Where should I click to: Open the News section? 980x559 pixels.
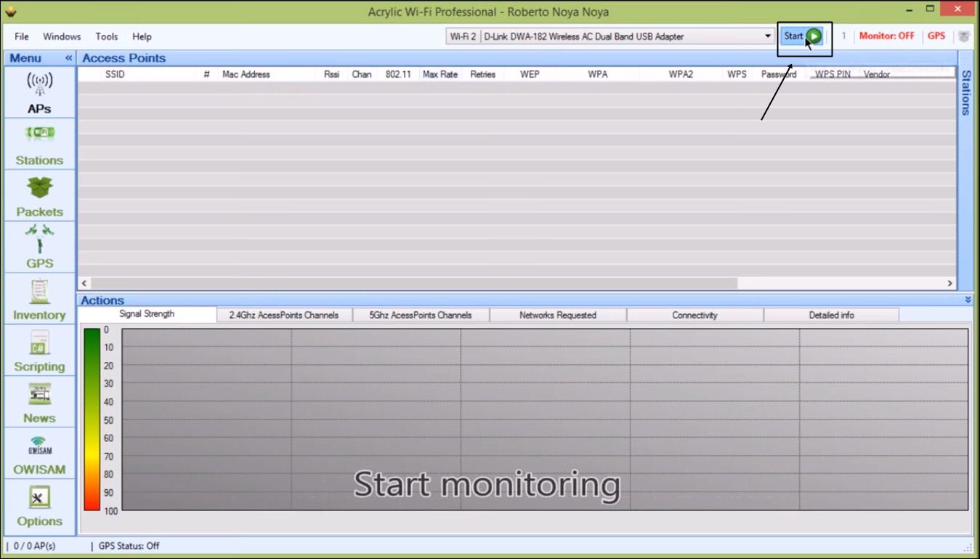point(39,403)
